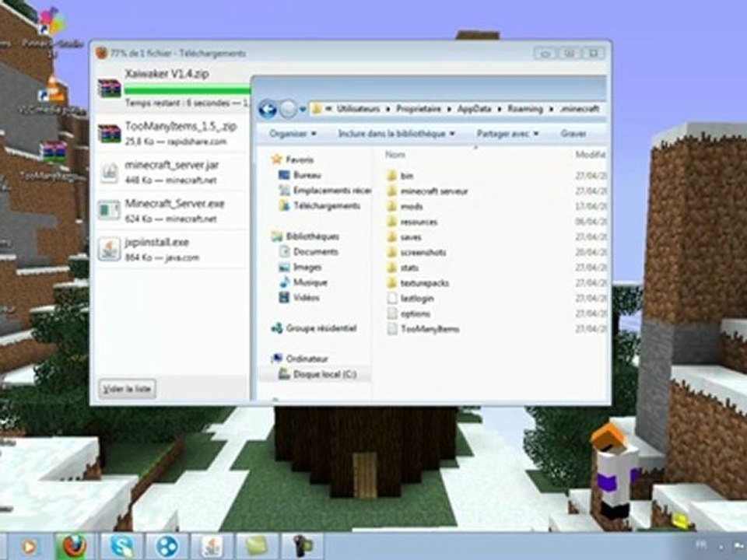Open the camera recorder taskbar icon

click(302, 546)
